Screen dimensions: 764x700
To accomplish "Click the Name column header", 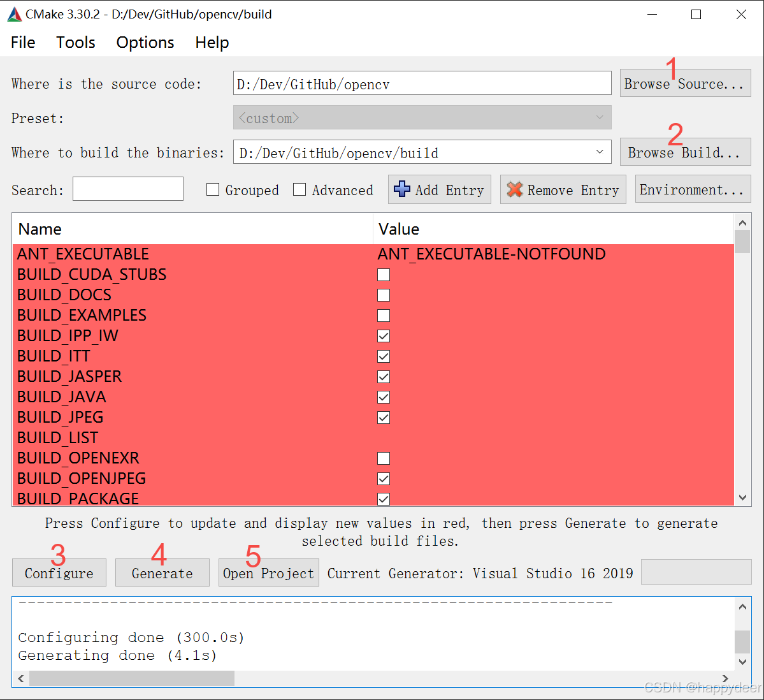I will (x=192, y=229).
